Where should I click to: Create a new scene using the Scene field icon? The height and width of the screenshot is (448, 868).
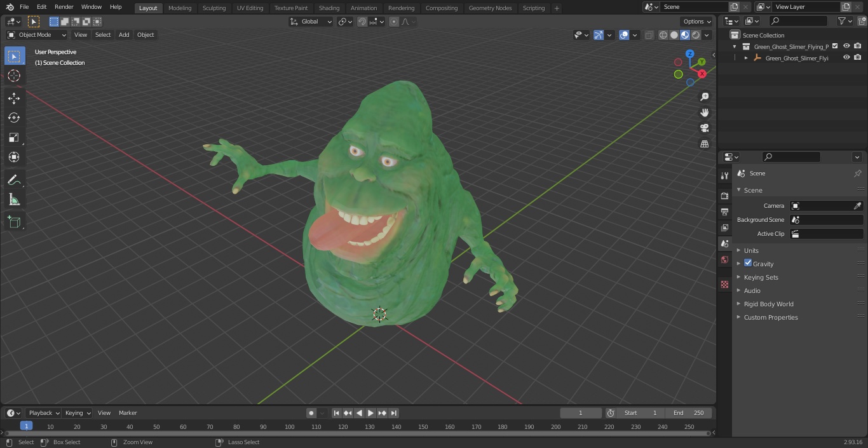tap(734, 7)
